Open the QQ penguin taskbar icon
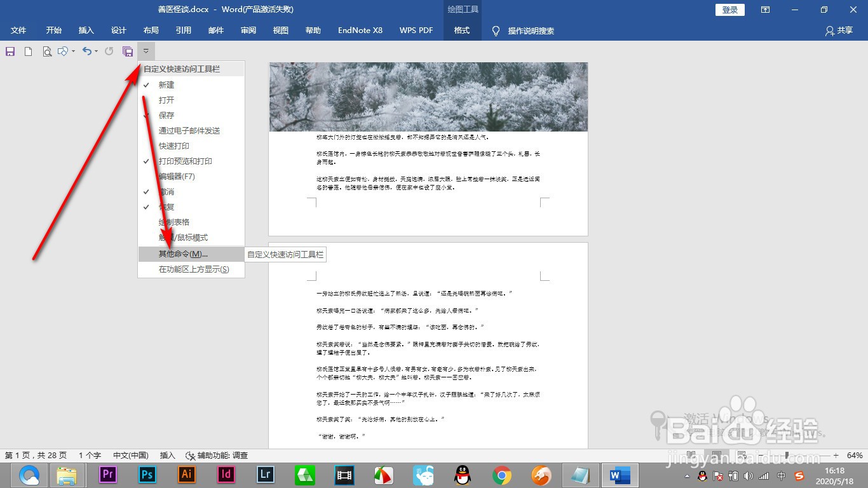The image size is (868, 488). coord(463,475)
